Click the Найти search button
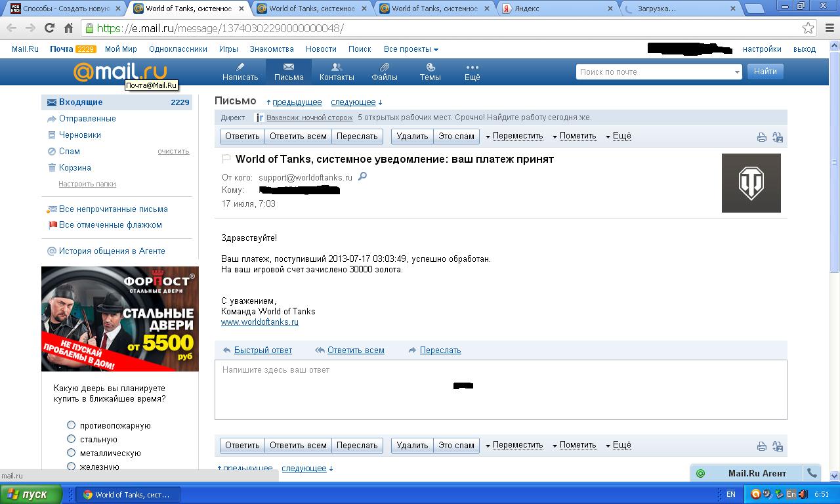The width and height of the screenshot is (840, 504). [x=765, y=72]
